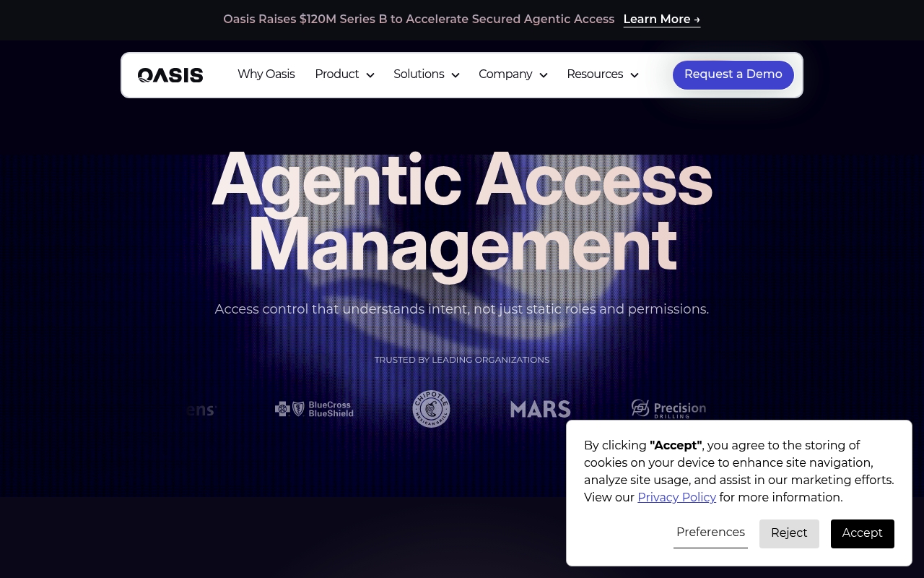Click the access control subtitle text
This screenshot has height=578, width=924.
pos(462,309)
